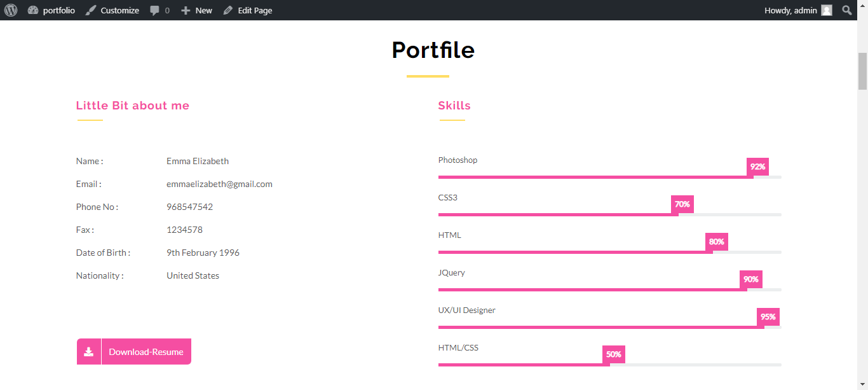Viewport: 868px width, 390px height.
Task: Click the portfolio site dashboard icon
Action: click(x=33, y=10)
